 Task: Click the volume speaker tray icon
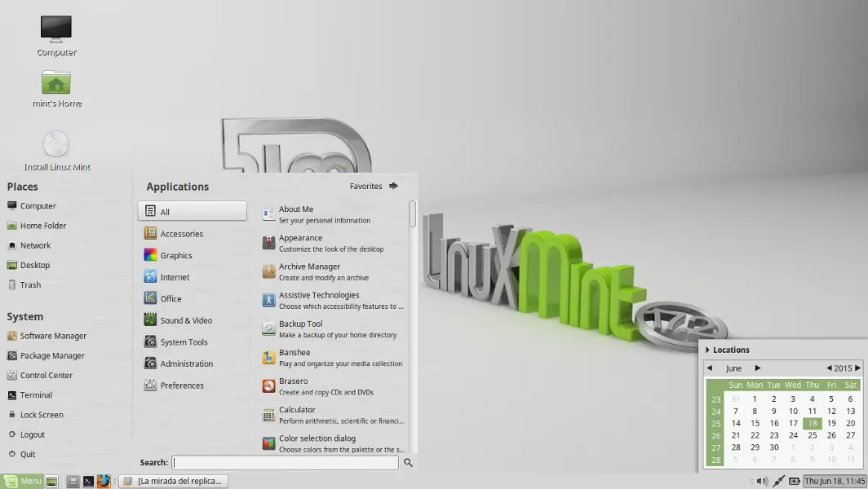[x=762, y=481]
